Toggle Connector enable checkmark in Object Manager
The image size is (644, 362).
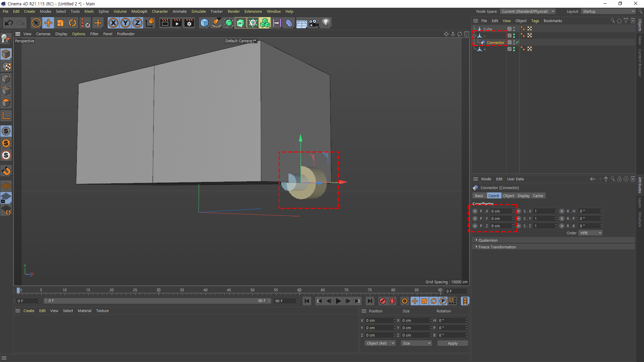(x=517, y=42)
